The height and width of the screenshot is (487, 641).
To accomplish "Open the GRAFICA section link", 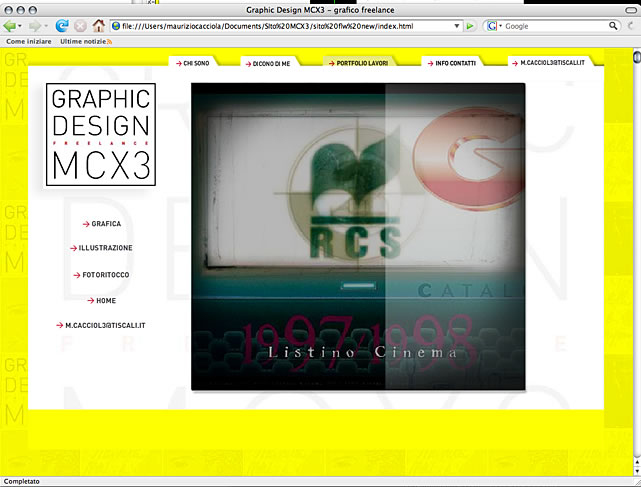I will 102,224.
